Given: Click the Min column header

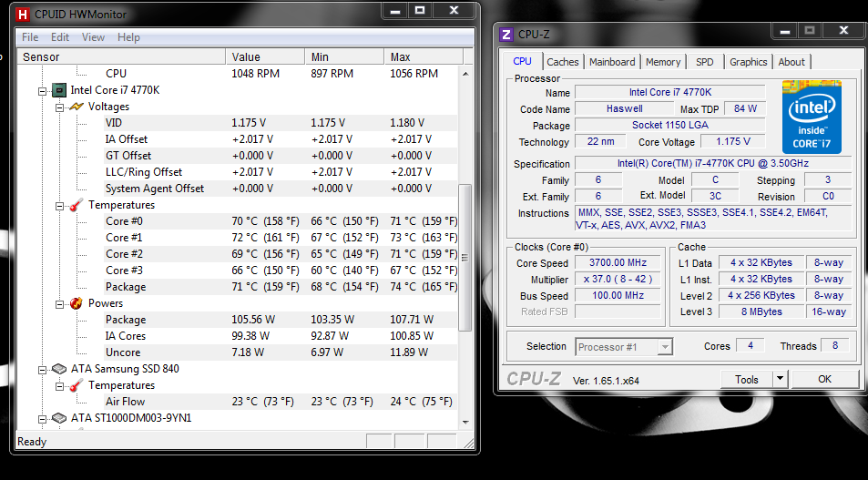Looking at the screenshot, I should coord(344,57).
